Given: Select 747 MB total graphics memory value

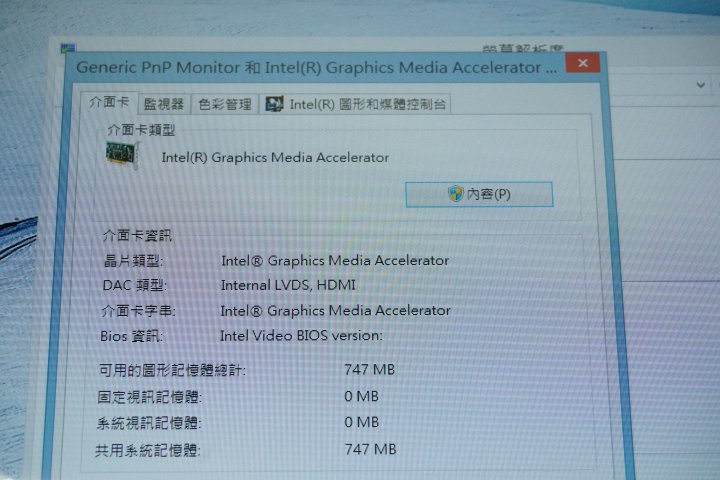Looking at the screenshot, I should coord(370,369).
